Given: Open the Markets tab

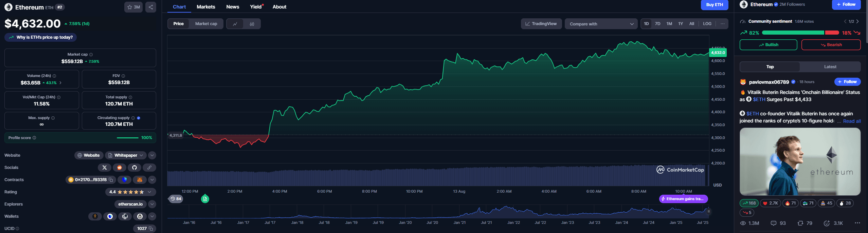Looking at the screenshot, I should coord(206,7).
